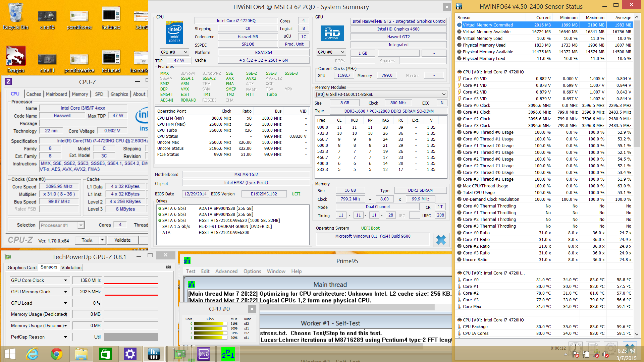The image size is (644, 362).
Task: Click the Tools button in CPU-Z
Action: (87, 240)
